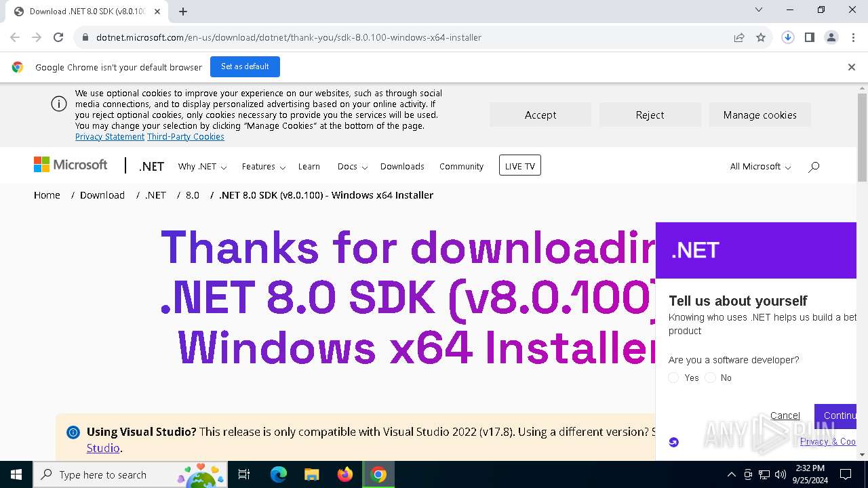Image resolution: width=868 pixels, height=488 pixels.
Task: Click the LIVE TV button
Action: tap(520, 165)
